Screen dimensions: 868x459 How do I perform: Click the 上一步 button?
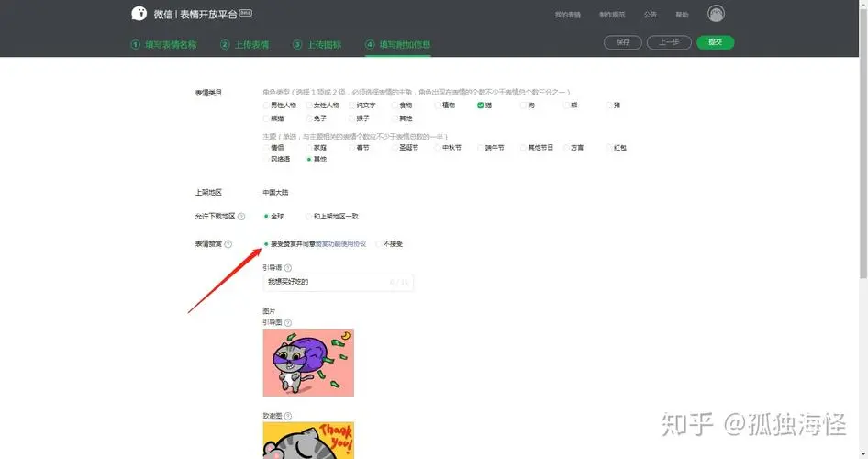669,42
